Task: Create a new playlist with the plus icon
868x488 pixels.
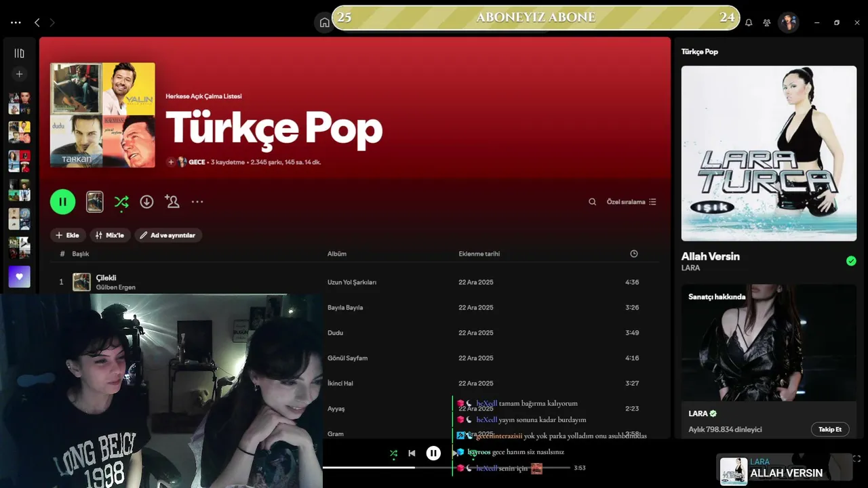Action: point(19,74)
